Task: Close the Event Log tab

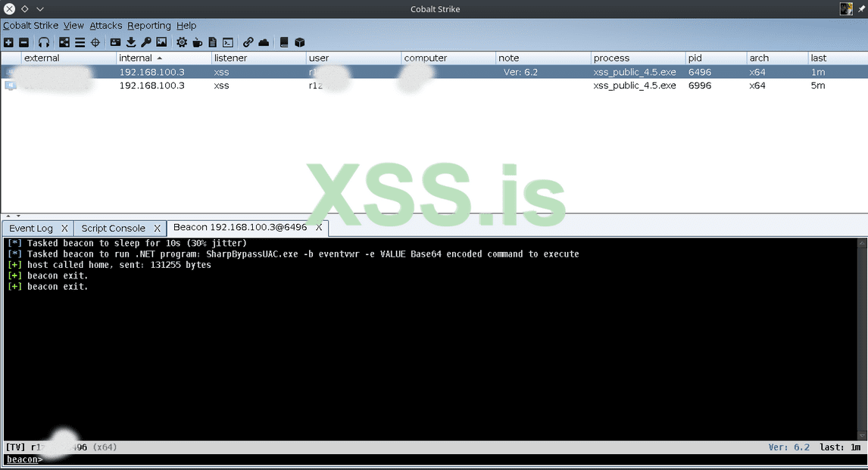Action: [65, 229]
